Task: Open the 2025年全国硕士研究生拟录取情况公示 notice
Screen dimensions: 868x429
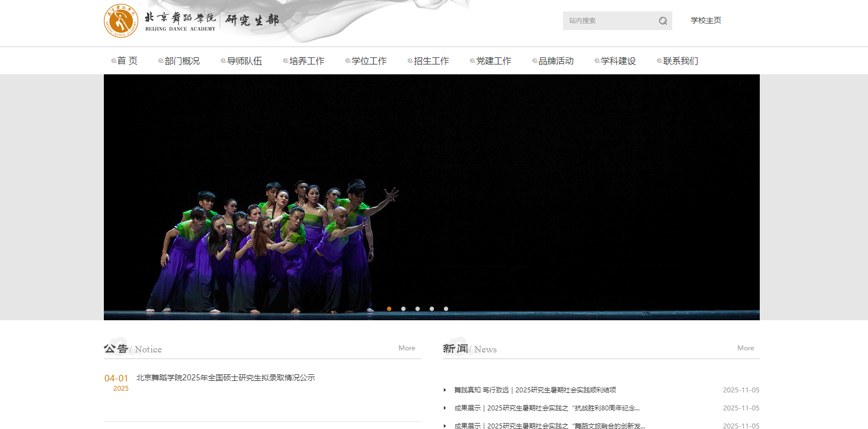Action: pyautogui.click(x=226, y=378)
